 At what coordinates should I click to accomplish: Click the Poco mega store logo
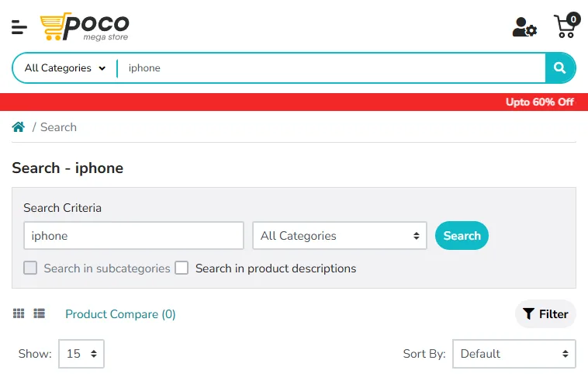coord(85,26)
